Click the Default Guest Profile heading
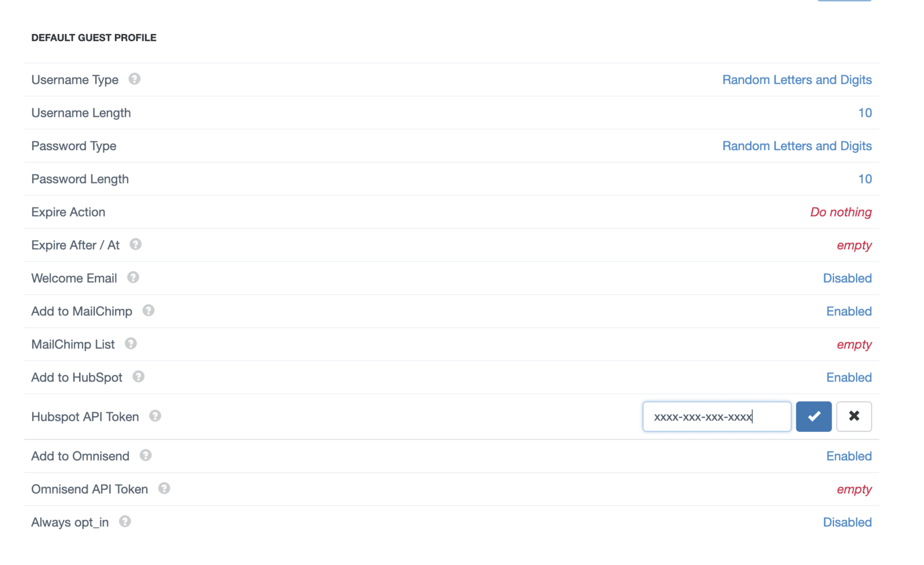Image resolution: width=924 pixels, height=565 pixels. point(94,38)
